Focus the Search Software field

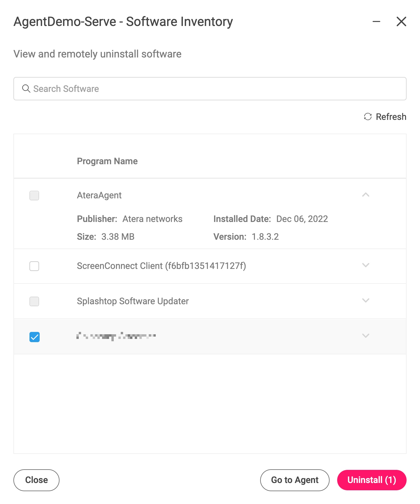[x=210, y=89]
